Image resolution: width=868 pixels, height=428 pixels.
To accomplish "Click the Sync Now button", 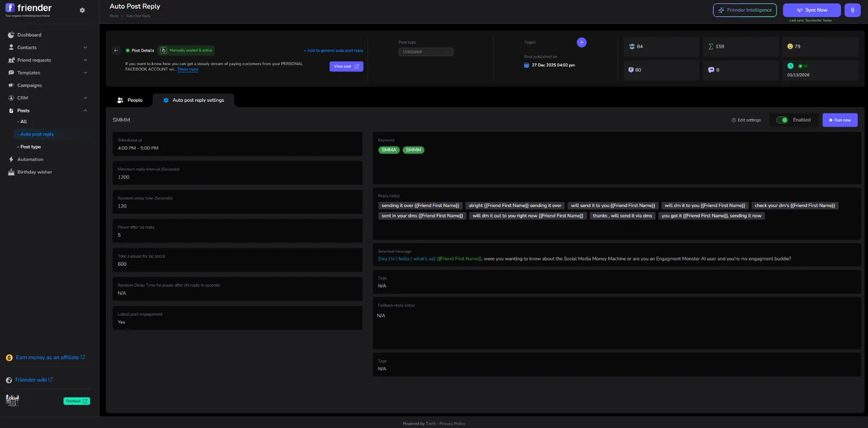I will 812,10.
